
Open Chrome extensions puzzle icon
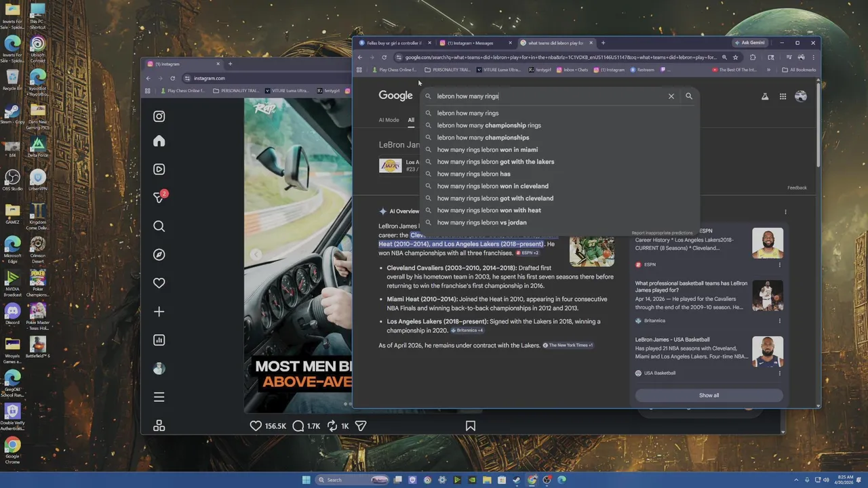(753, 58)
